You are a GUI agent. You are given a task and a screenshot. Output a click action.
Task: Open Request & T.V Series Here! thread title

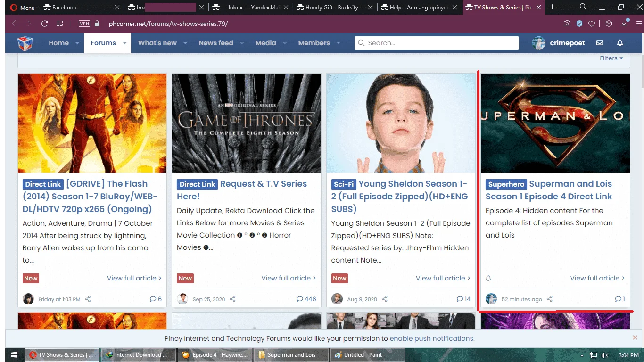point(242,190)
